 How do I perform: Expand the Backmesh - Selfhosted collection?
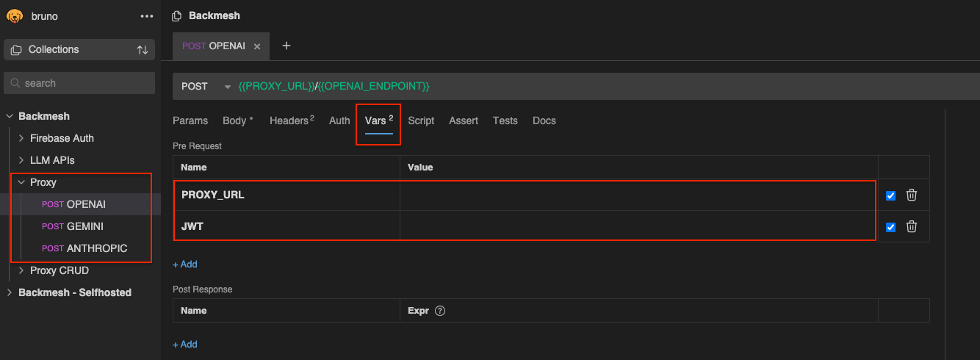(10, 292)
